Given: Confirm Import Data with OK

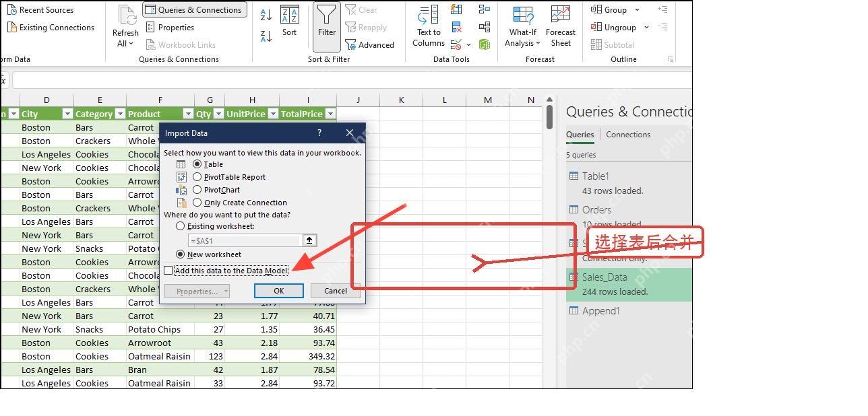Looking at the screenshot, I should coord(279,291).
